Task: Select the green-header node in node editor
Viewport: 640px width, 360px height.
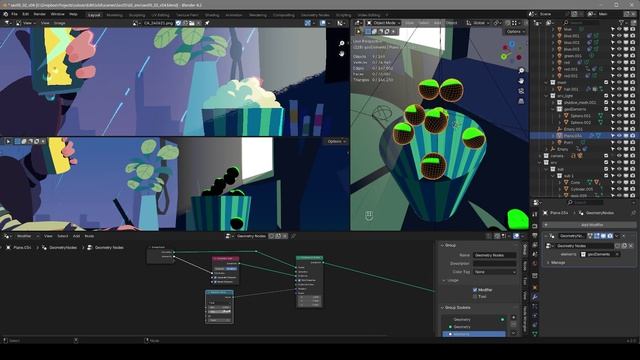Action: coord(310,282)
